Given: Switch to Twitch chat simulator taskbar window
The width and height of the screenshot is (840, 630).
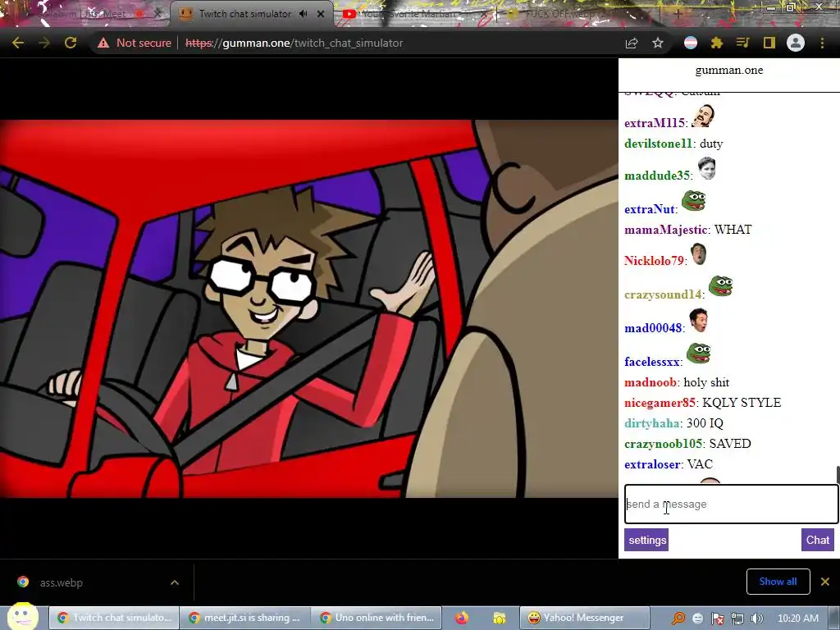Looking at the screenshot, I should [x=113, y=618].
